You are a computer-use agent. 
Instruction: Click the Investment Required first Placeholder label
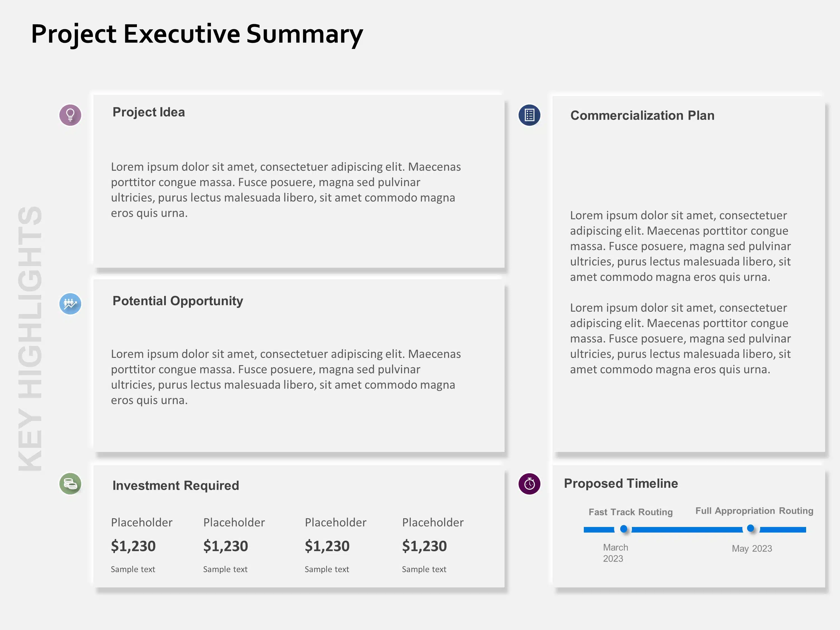click(142, 523)
